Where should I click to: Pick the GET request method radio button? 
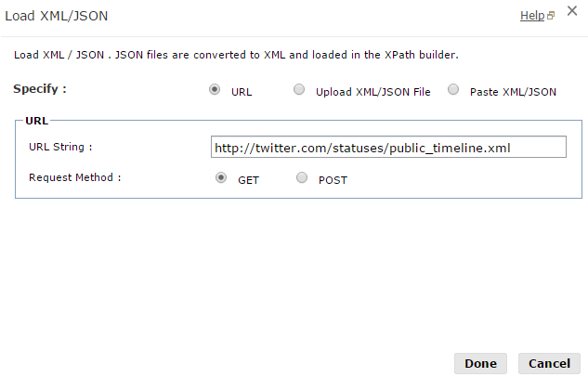[221, 177]
